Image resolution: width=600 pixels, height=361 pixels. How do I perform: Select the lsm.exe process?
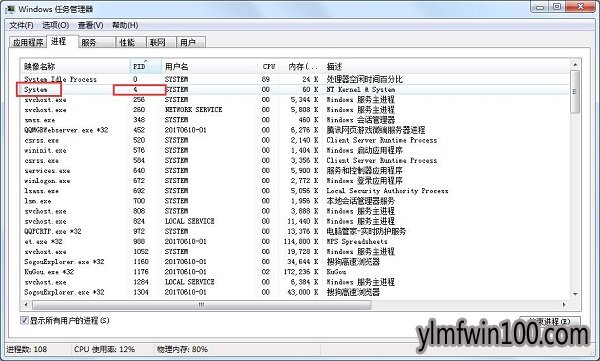point(295,201)
